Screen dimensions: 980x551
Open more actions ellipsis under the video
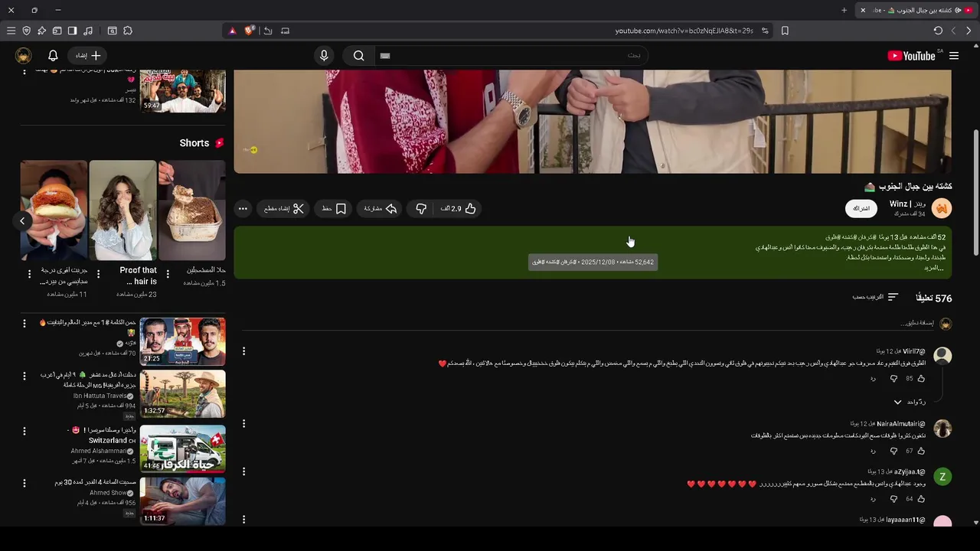click(x=243, y=209)
